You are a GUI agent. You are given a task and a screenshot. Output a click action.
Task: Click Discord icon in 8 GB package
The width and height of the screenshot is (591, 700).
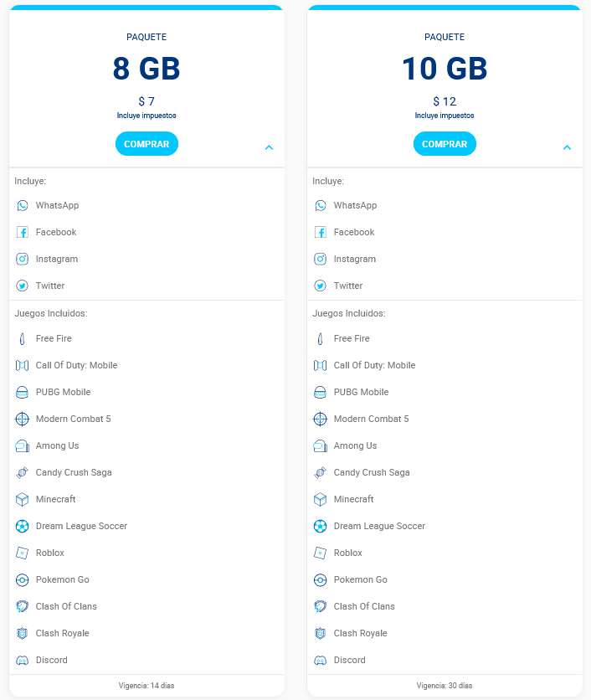(x=23, y=660)
